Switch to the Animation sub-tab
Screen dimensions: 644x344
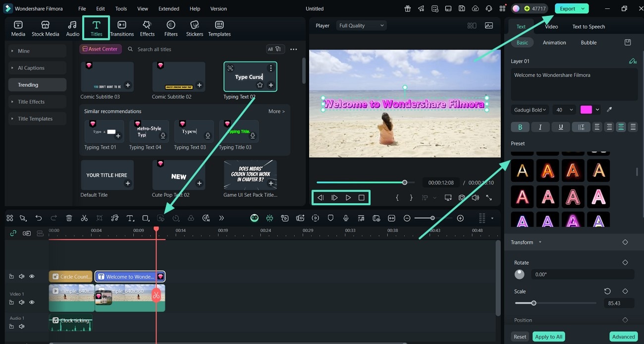coord(554,43)
